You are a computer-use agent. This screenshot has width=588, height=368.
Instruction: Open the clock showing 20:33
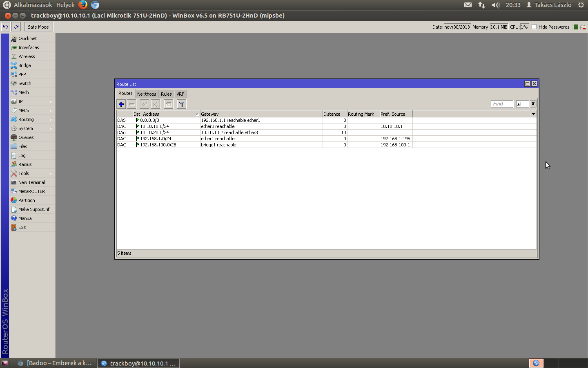[x=513, y=5]
